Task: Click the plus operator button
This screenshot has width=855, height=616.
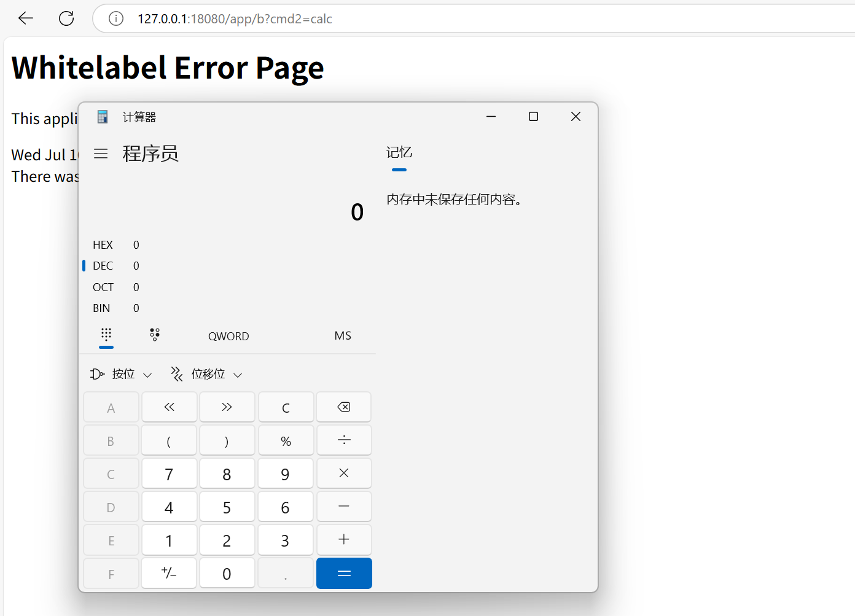Action: [344, 540]
